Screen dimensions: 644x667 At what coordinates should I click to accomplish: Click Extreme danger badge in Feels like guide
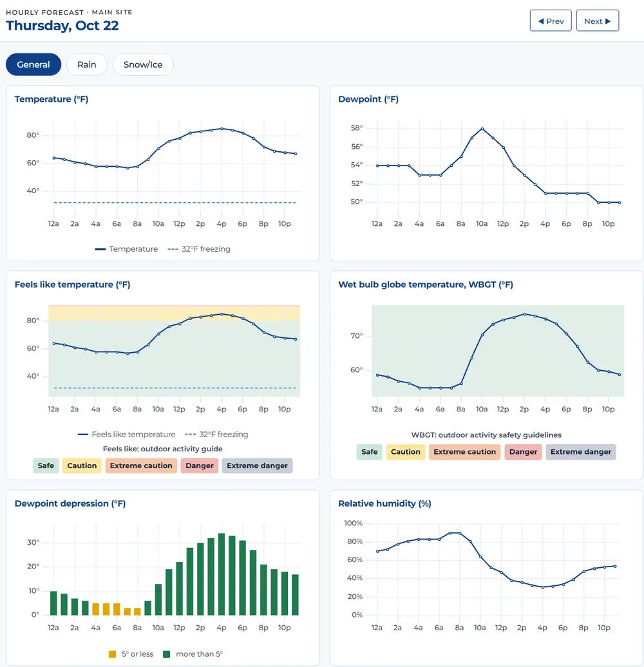(x=258, y=465)
